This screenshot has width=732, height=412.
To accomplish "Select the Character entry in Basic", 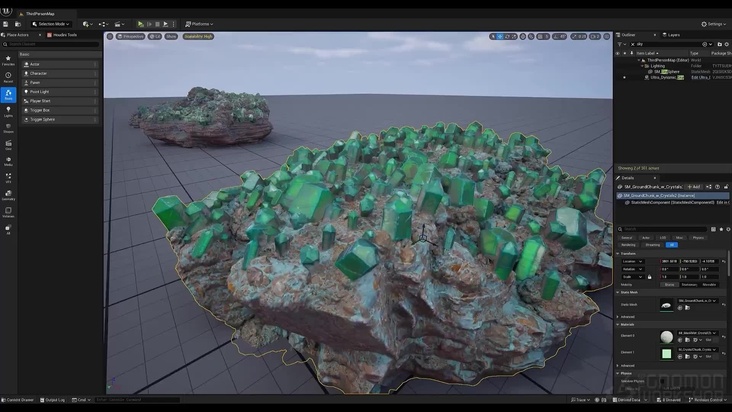I will (61, 73).
